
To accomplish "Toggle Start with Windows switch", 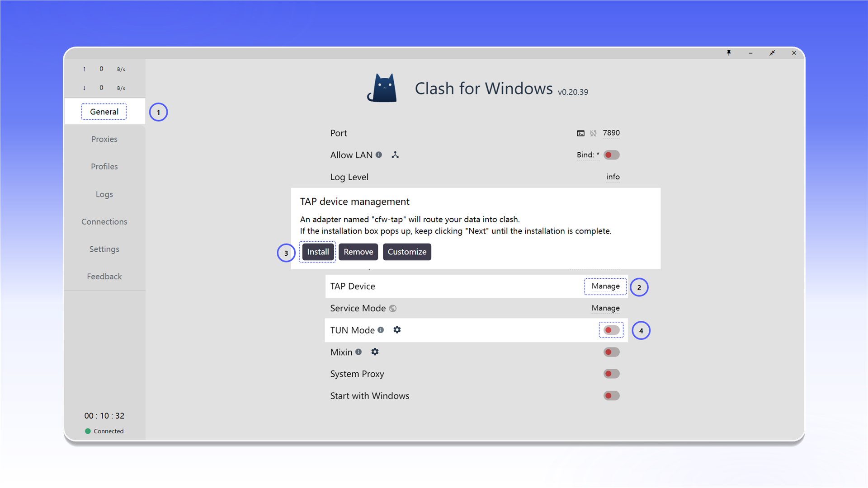I will 612,396.
